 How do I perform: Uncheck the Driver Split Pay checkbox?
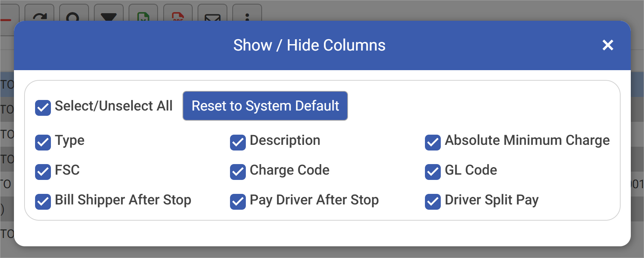(x=433, y=202)
